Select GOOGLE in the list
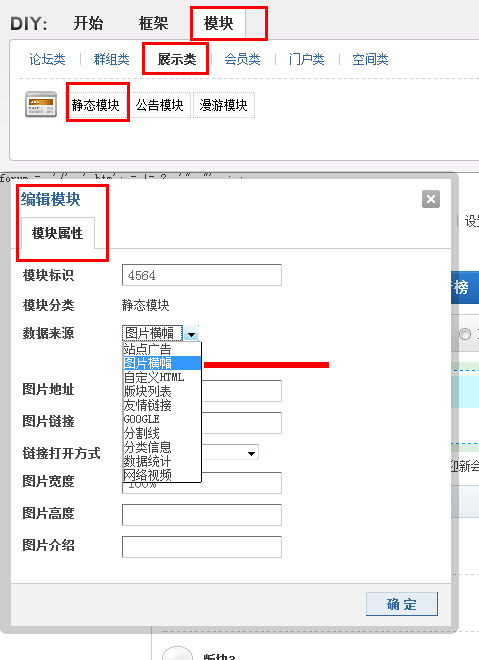The width and height of the screenshot is (479, 660). point(162,419)
